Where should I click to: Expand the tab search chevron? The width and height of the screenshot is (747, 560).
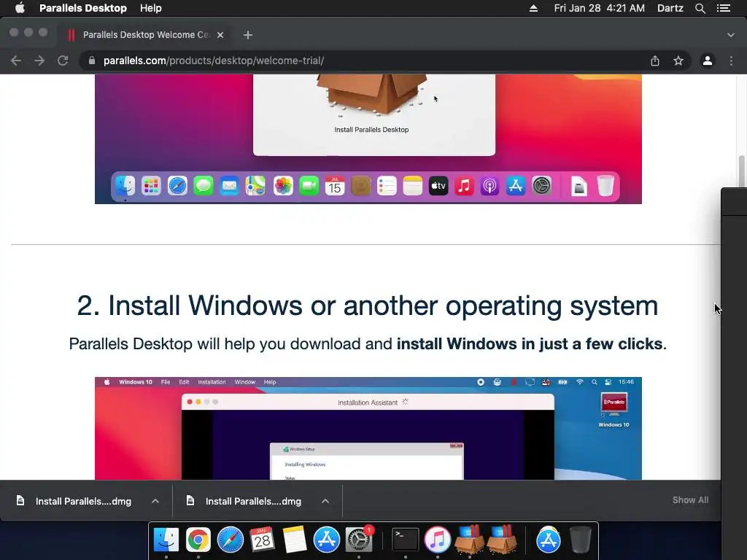click(x=731, y=35)
